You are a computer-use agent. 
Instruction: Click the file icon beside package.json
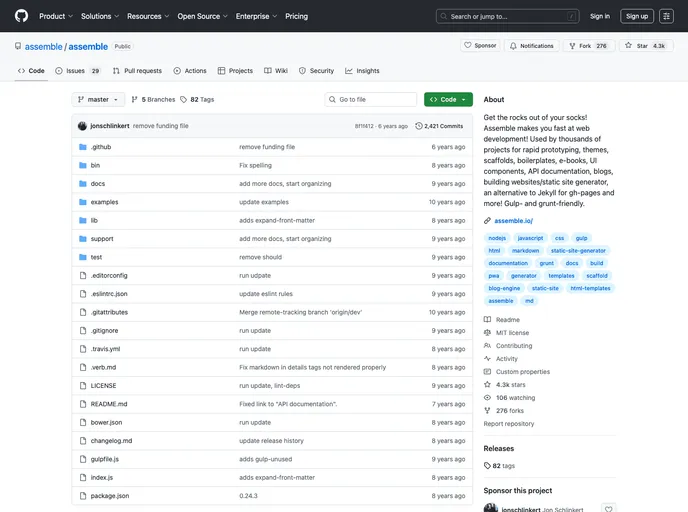click(x=82, y=495)
